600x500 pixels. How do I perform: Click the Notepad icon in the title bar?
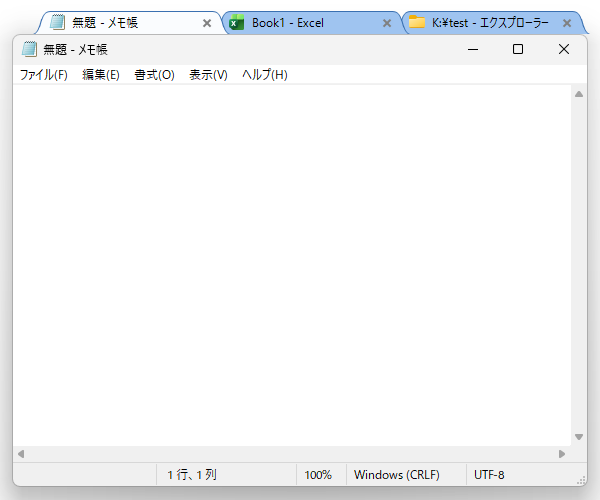(x=29, y=49)
